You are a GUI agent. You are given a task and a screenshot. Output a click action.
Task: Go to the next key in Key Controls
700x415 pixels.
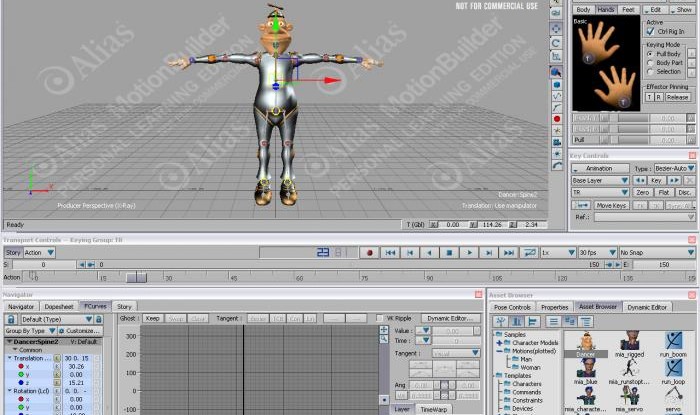[x=674, y=180]
